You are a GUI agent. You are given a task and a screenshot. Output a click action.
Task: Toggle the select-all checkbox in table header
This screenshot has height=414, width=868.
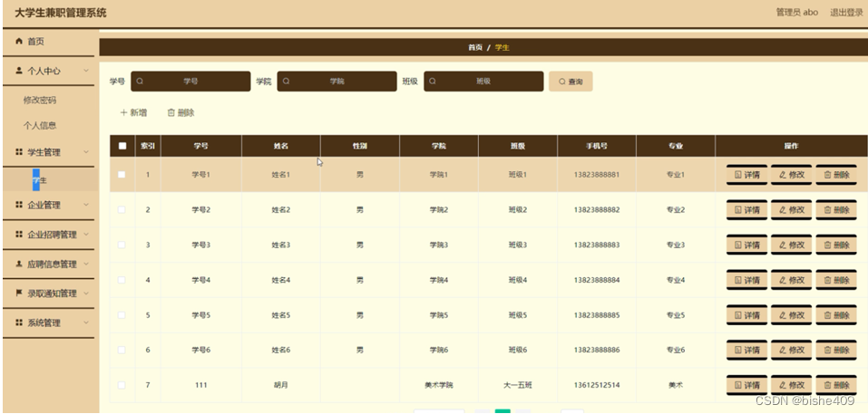(x=122, y=146)
